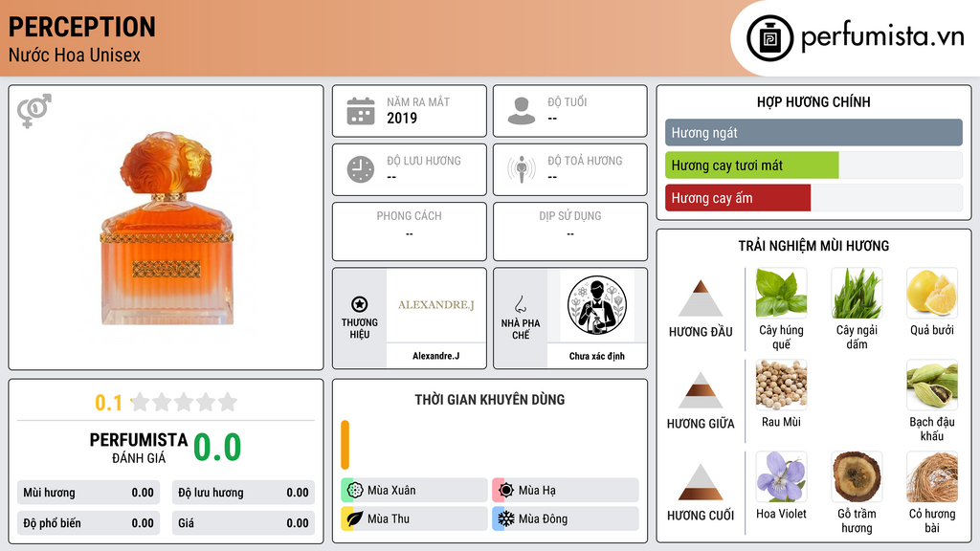
Task: Click the Hương đầu pyramid icon
Action: coord(701,298)
